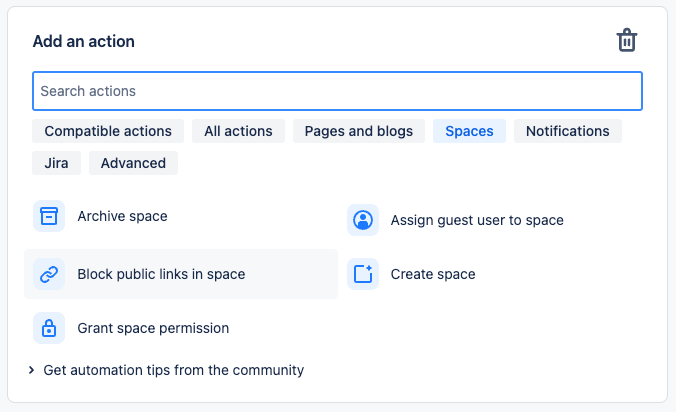The width and height of the screenshot is (676, 412).
Task: Open the Notifications actions category
Action: point(567,131)
